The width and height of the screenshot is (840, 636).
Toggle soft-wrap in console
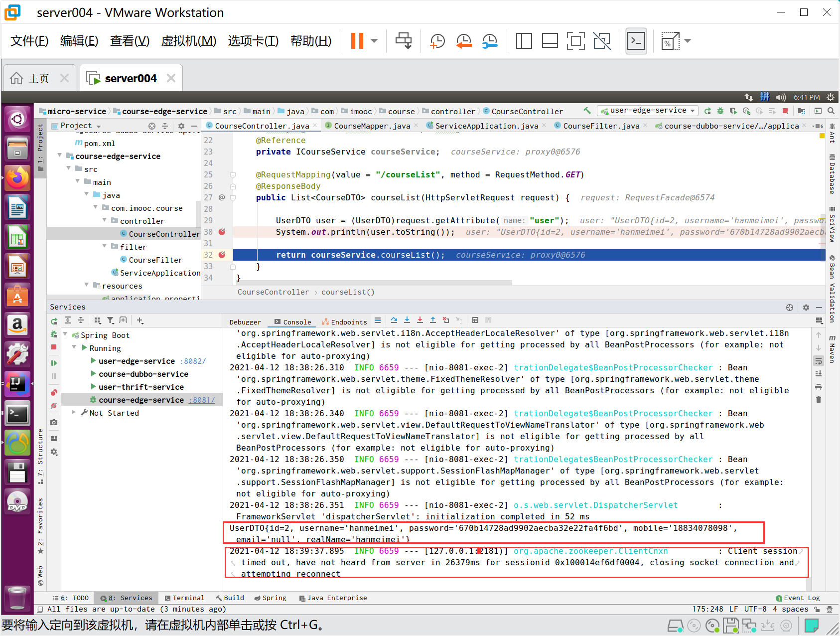click(x=818, y=360)
